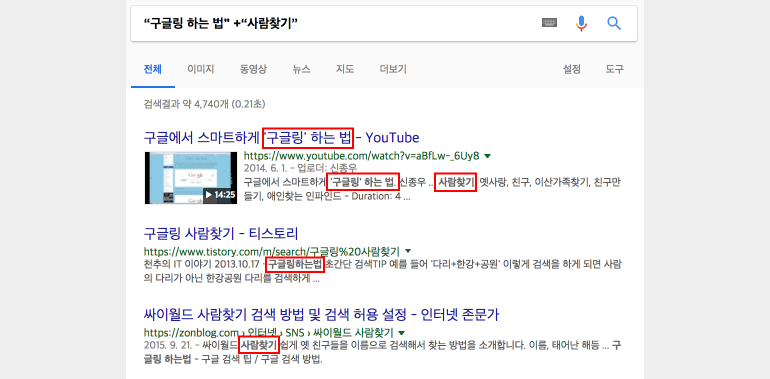Play the 14:25 YouTube video thumbnail
This screenshot has height=379, width=770.
[x=191, y=178]
